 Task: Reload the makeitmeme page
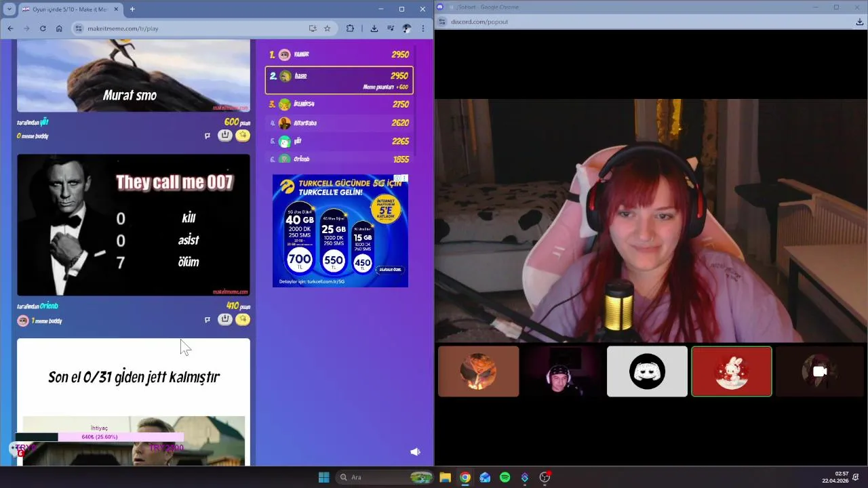pos(43,28)
